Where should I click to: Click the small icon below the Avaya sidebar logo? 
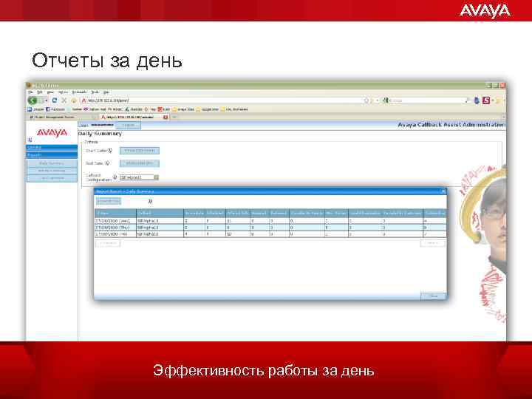[30, 140]
